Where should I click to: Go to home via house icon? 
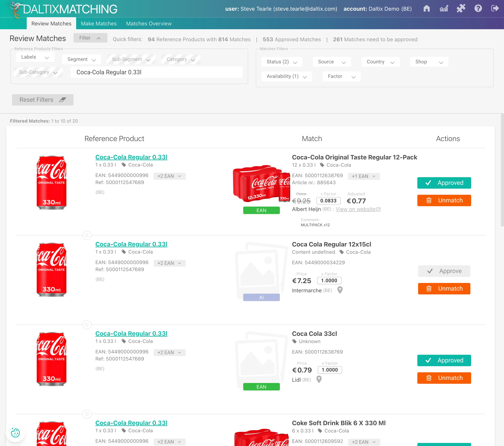[x=426, y=9]
